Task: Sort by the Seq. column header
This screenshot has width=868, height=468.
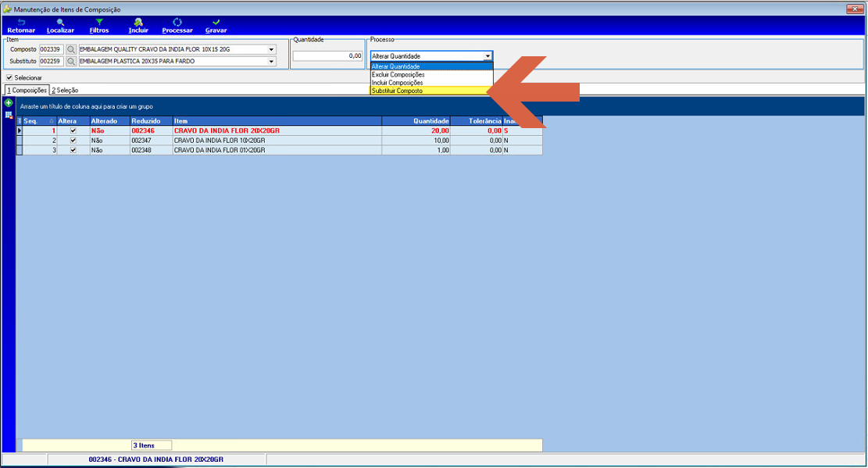Action: point(39,121)
